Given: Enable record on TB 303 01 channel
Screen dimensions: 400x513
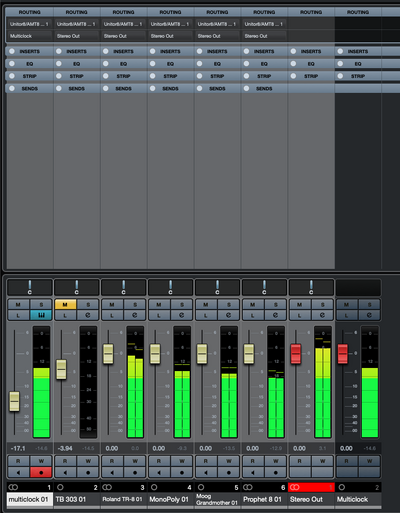Looking at the screenshot, I should coord(88,472).
